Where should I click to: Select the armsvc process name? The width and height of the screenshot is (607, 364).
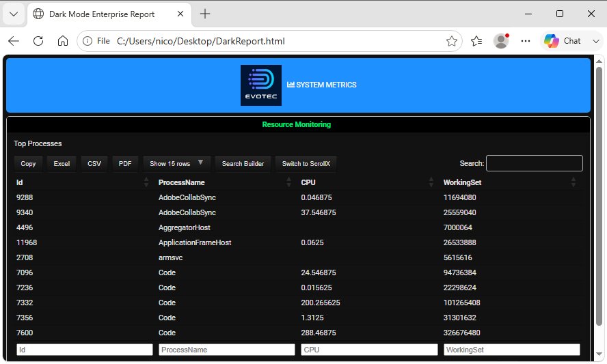[170, 257]
